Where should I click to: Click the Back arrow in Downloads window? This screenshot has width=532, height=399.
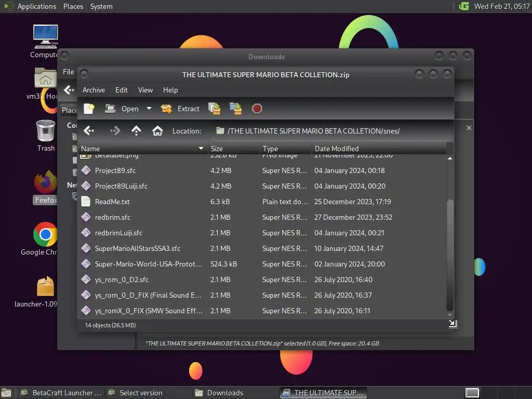69,90
